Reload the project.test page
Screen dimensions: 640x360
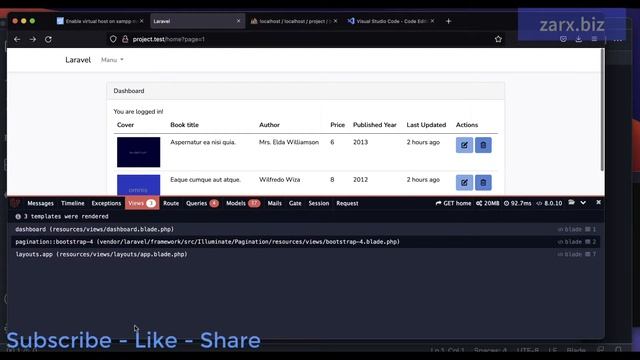48,39
